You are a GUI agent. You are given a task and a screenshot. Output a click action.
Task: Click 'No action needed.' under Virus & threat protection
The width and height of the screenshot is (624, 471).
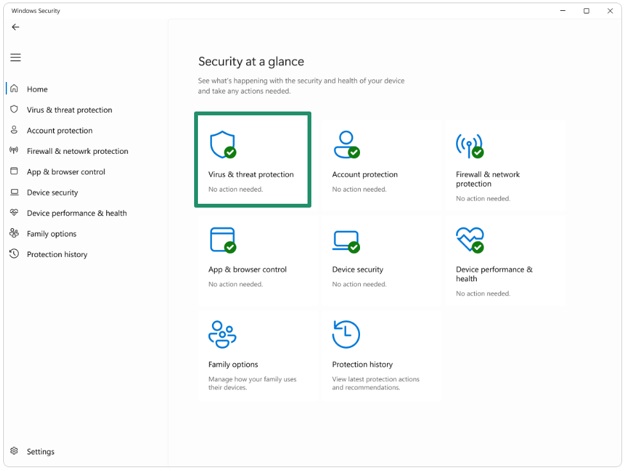click(235, 189)
